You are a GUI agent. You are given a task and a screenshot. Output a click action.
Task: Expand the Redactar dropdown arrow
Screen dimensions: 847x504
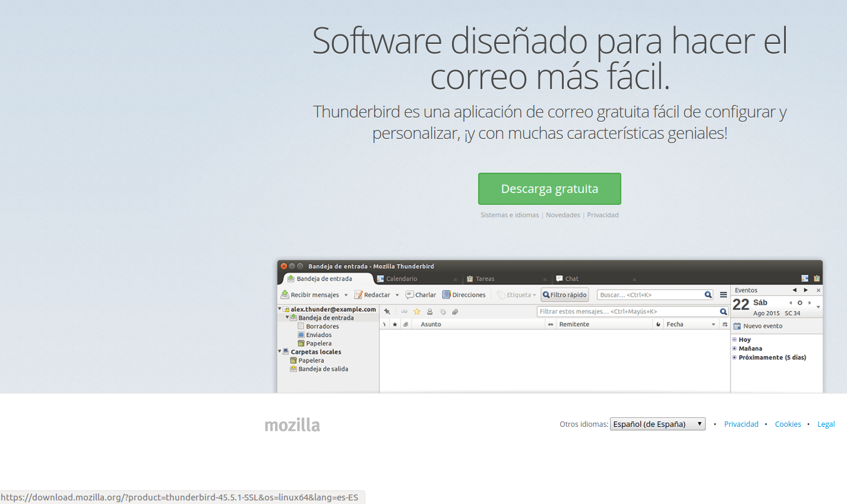point(397,295)
